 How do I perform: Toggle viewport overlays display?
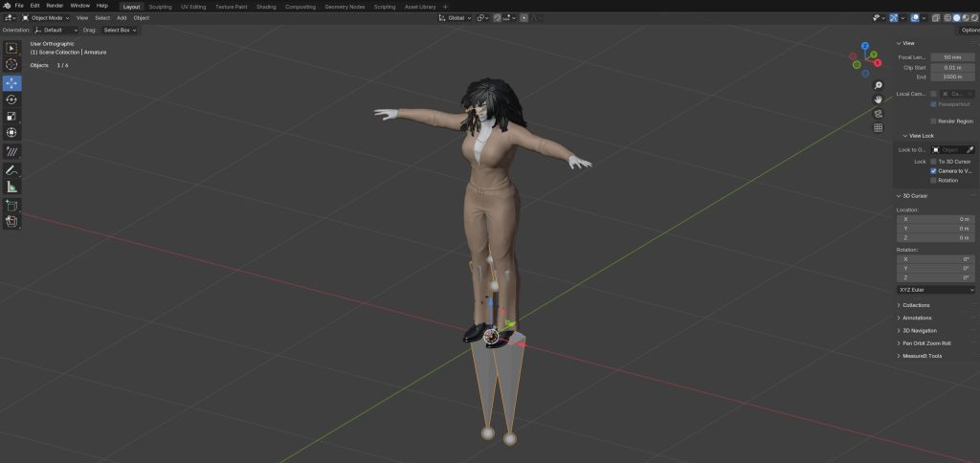[x=915, y=18]
